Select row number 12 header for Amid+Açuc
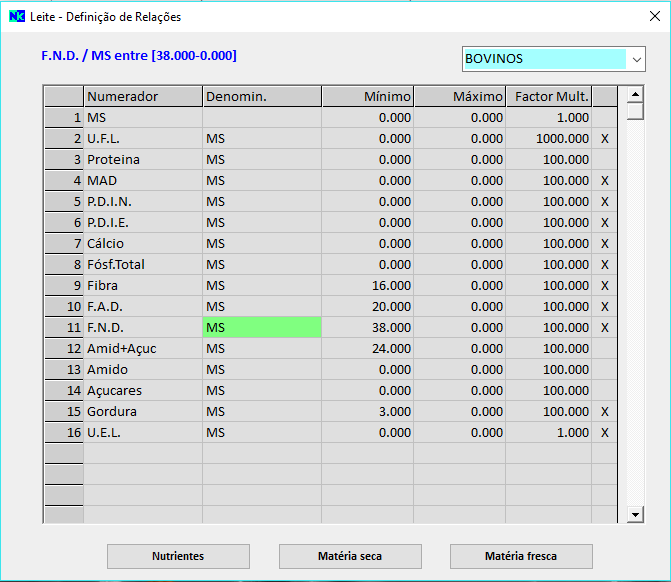The image size is (671, 582). (63, 349)
